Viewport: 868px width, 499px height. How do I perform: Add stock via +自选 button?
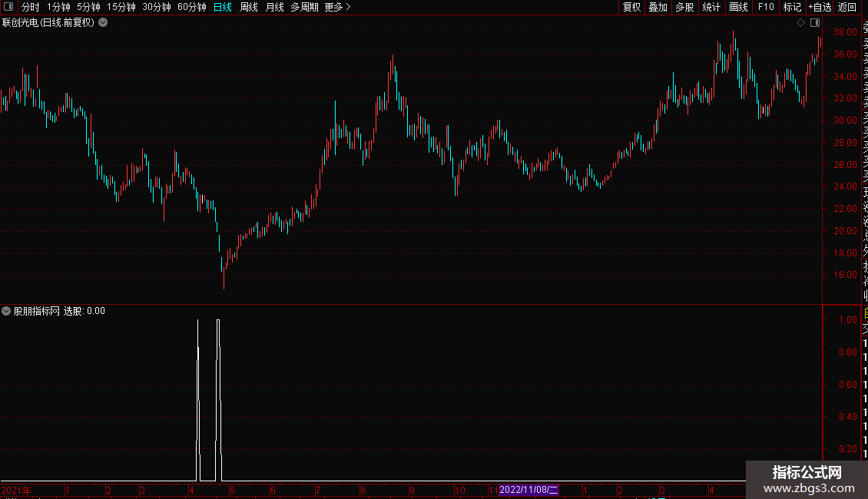[820, 7]
